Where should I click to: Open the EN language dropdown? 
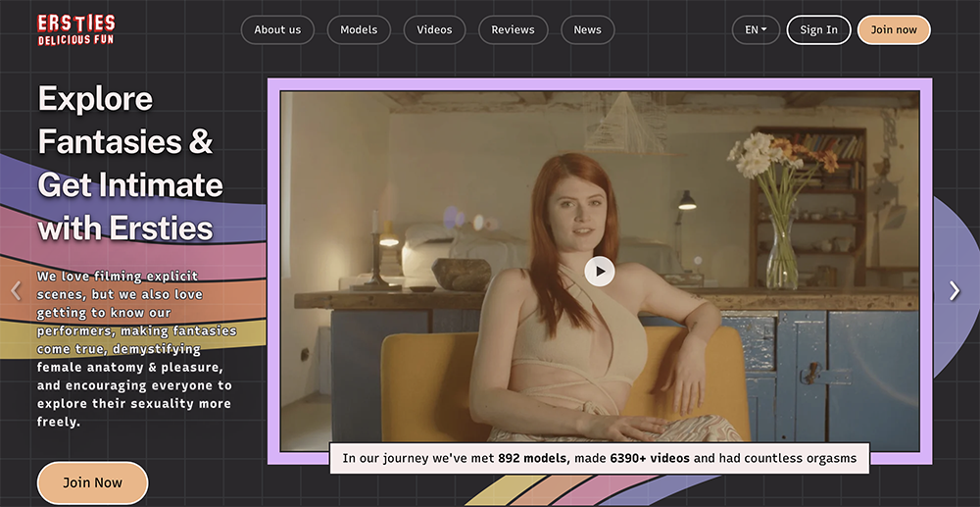756,30
